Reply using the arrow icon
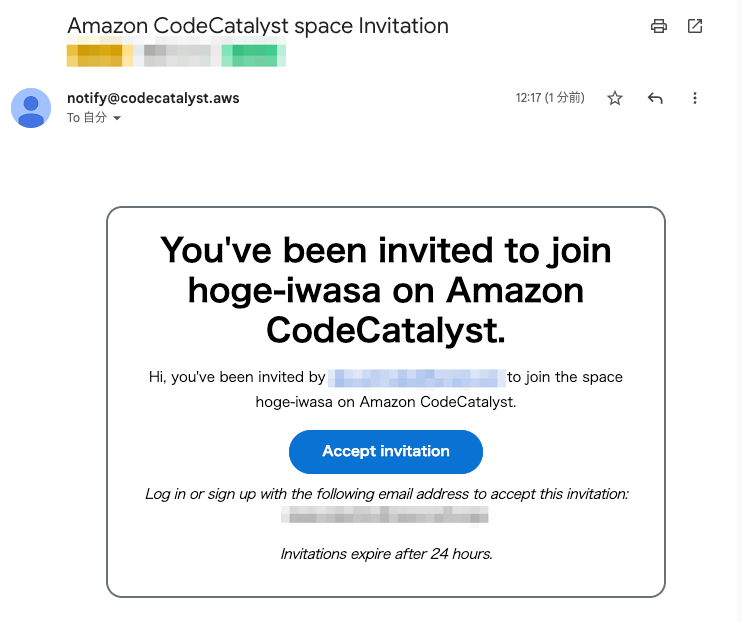 655,98
